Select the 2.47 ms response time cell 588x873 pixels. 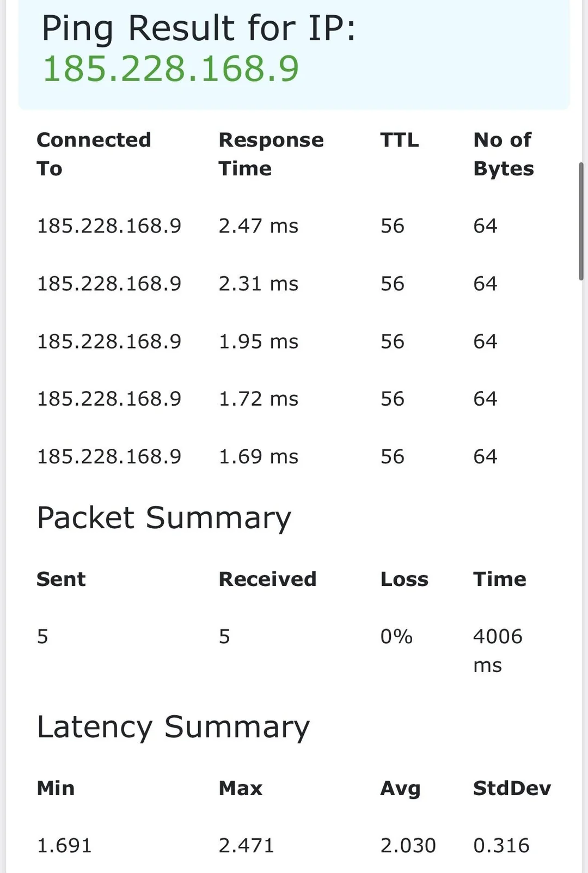[x=259, y=226]
